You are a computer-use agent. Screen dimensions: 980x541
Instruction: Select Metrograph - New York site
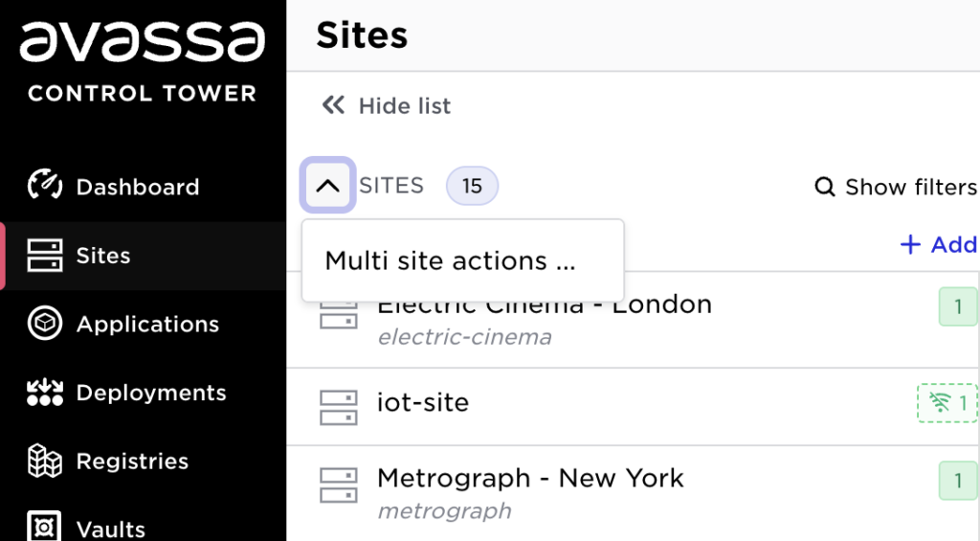(633, 493)
